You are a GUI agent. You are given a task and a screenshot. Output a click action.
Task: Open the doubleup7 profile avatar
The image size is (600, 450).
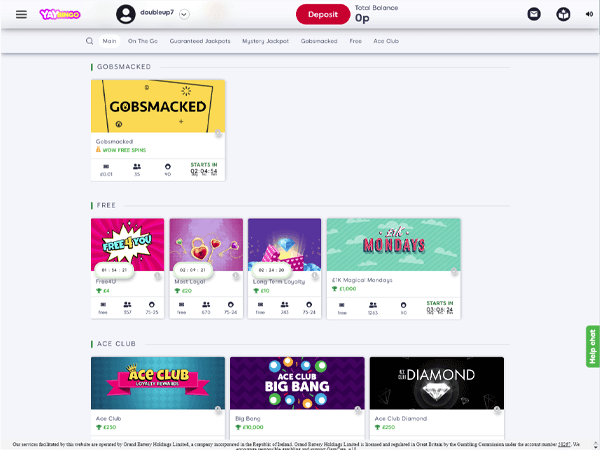click(126, 15)
